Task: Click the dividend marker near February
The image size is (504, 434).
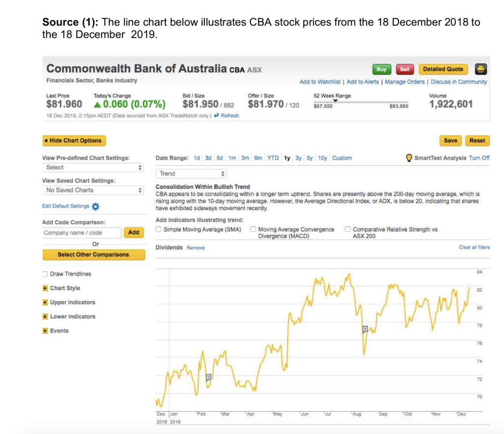Action: point(209,377)
